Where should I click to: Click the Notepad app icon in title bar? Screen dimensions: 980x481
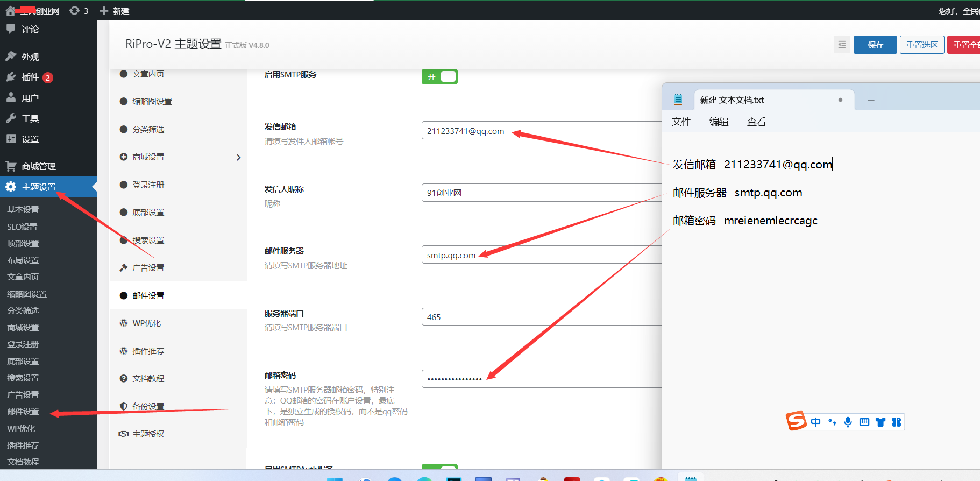pyautogui.click(x=678, y=100)
